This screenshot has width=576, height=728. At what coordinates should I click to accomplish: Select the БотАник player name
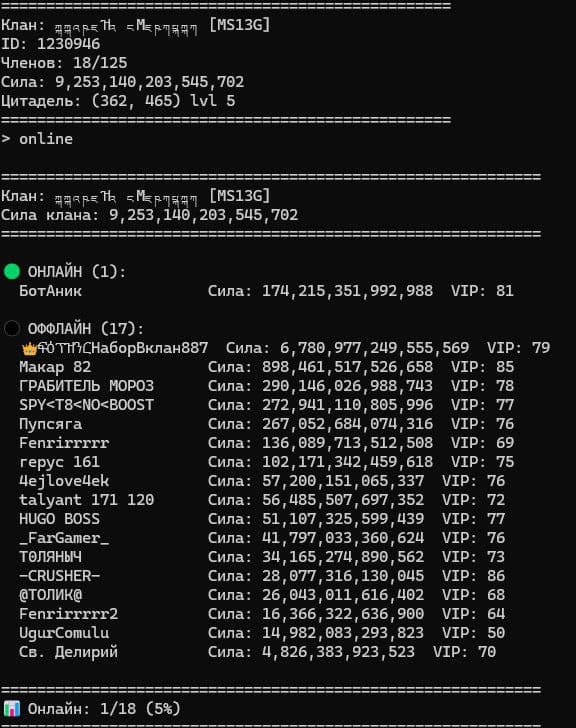click(x=50, y=291)
